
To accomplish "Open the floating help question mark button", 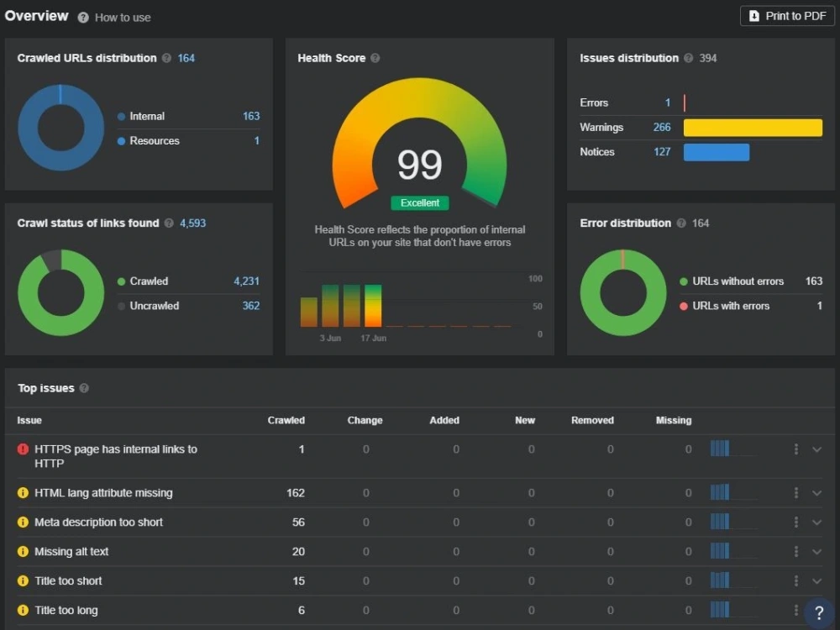I will coord(820,613).
